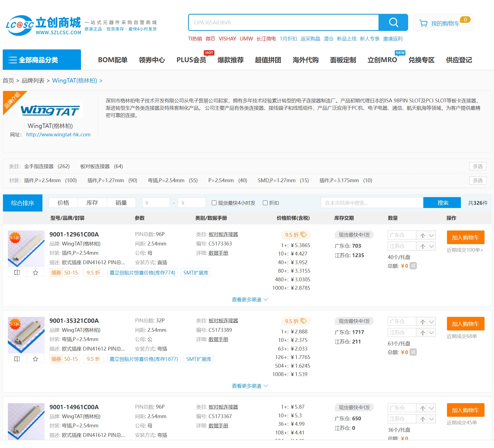Filter by 板对板连接器 (64) category
This screenshot has height=448, width=494.
tap(101, 166)
